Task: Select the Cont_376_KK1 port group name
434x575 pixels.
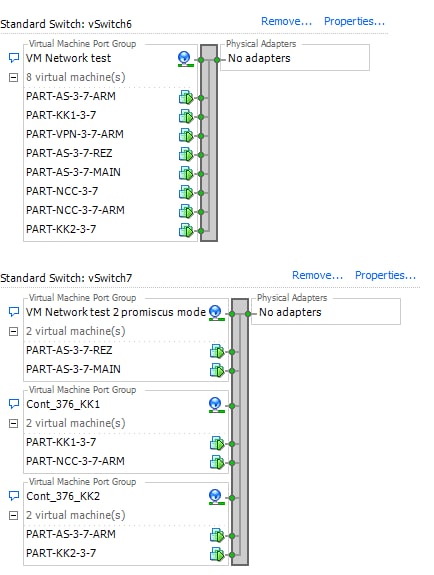Action: (63, 404)
